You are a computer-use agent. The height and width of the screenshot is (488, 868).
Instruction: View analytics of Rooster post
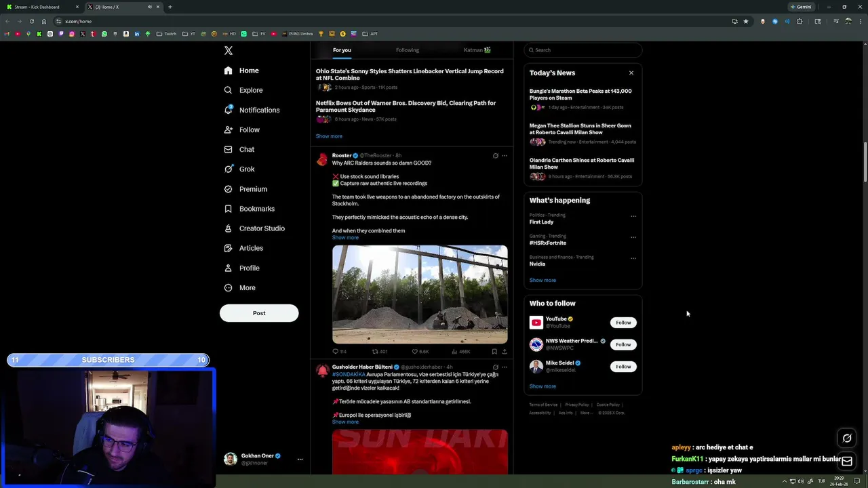(x=461, y=352)
